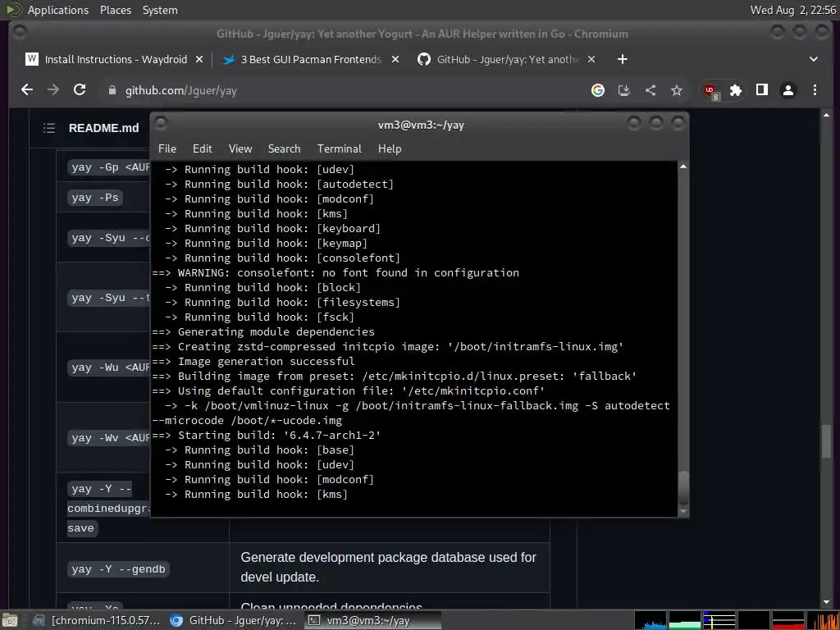
Task: Click the Chromium window menu button at title left
Action: pyautogui.click(x=20, y=33)
